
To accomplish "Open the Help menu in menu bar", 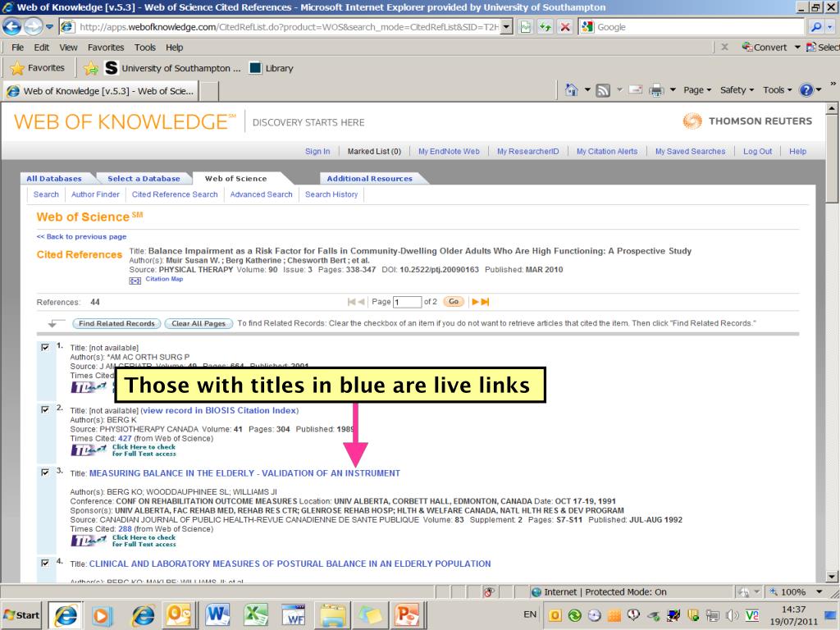I will point(174,47).
